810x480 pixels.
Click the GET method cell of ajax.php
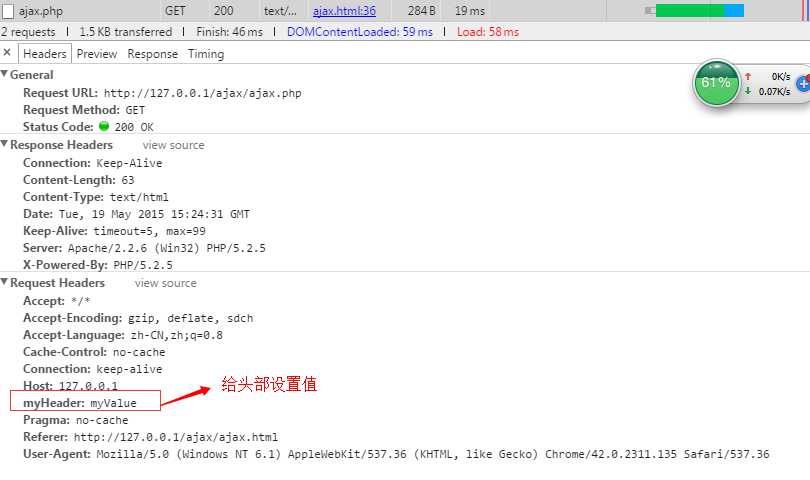pos(175,11)
